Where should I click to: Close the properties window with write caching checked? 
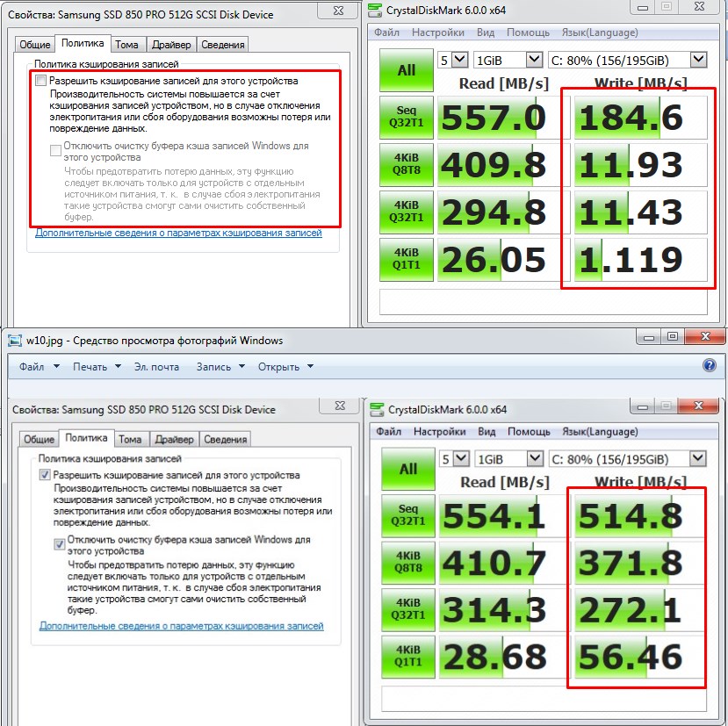pos(340,406)
